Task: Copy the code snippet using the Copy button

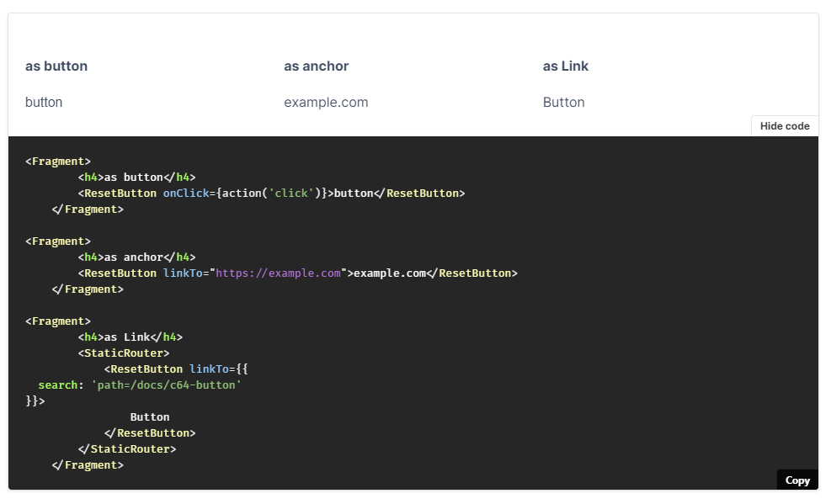Action: [796, 480]
